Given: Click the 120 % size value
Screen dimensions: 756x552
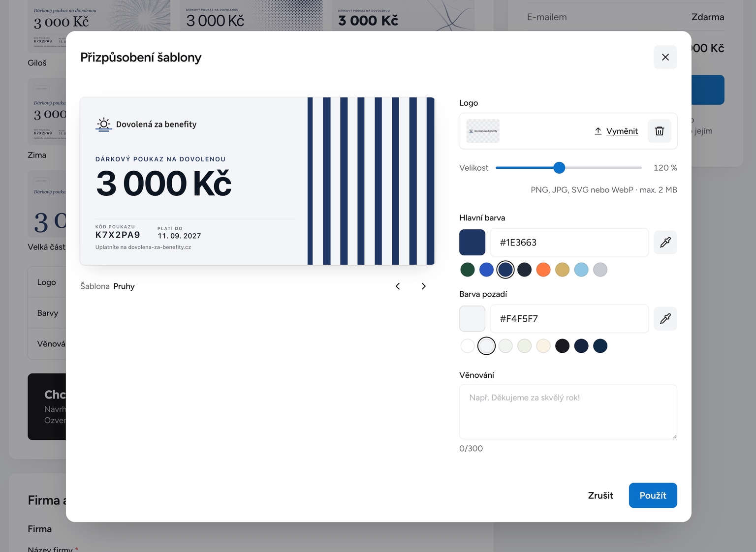Looking at the screenshot, I should (x=665, y=168).
